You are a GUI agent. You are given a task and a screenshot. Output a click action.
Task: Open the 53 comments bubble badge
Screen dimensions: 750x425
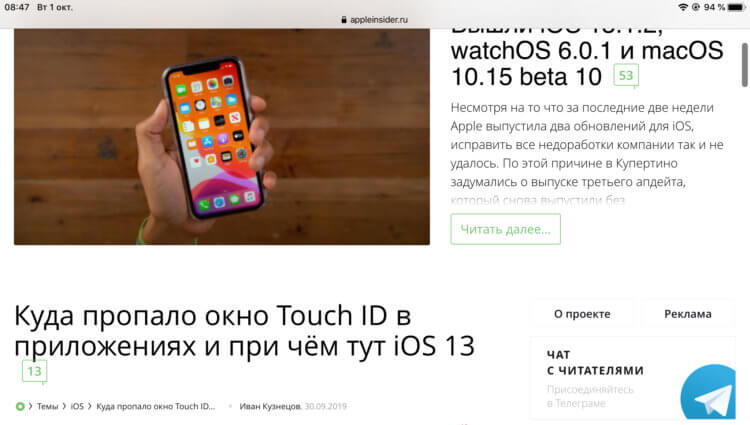pyautogui.click(x=626, y=76)
